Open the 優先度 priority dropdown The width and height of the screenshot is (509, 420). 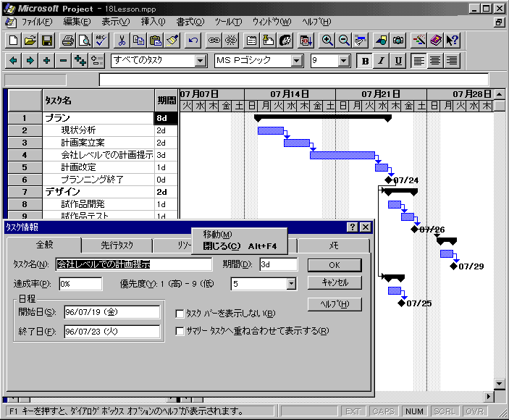coord(291,284)
